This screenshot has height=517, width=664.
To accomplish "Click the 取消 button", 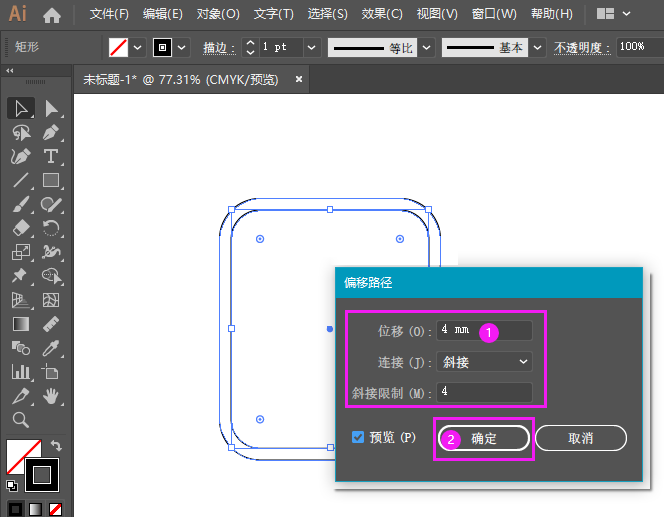I will (x=580, y=438).
